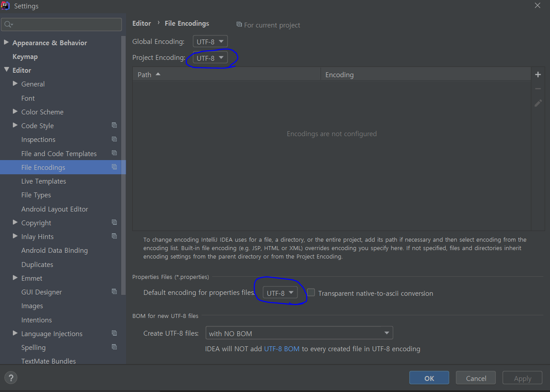Viewport: 550px width, 392px height.
Task: Click project-level icon next to Inspections
Action: point(114,139)
